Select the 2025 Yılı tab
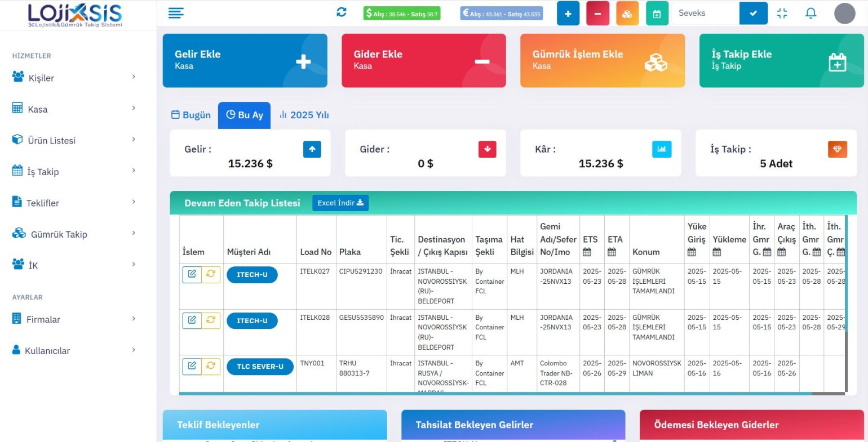 (304, 115)
